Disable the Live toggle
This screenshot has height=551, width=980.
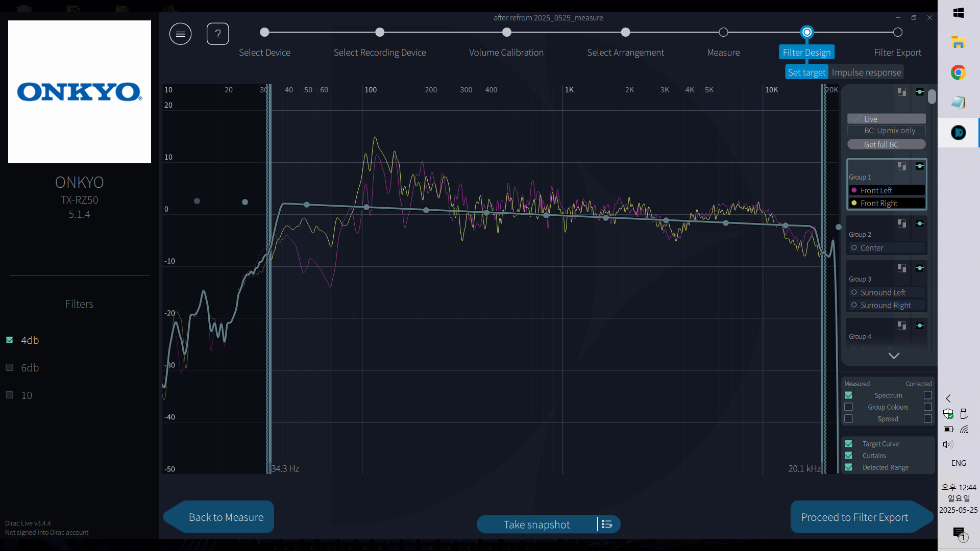coord(886,119)
